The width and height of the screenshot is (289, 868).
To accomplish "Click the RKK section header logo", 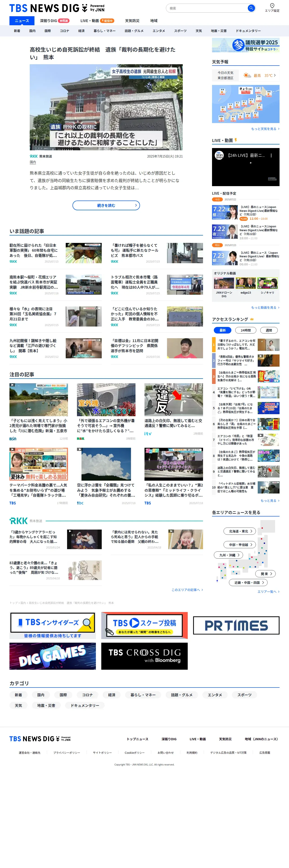I will (18, 521).
